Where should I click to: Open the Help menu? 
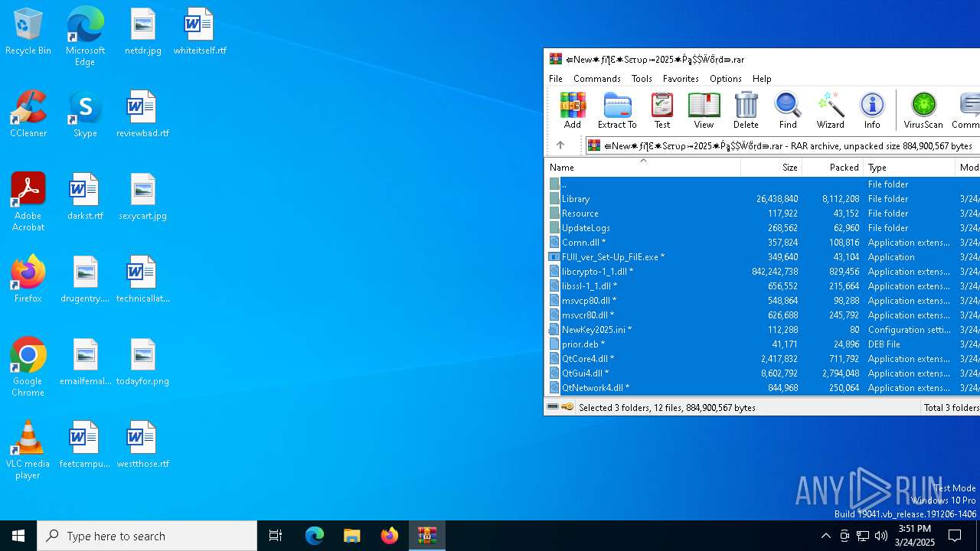[762, 79]
